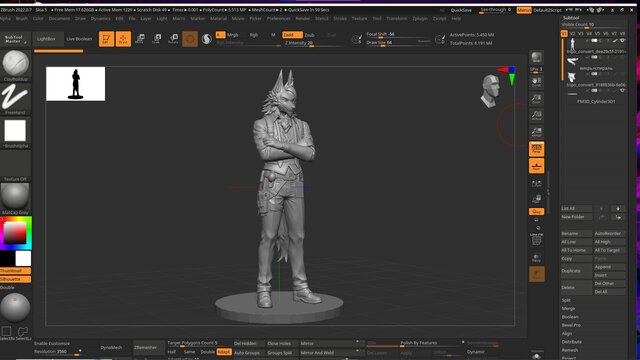Open the Help menu
Screen dimensions: 640x360
pos(456,18)
